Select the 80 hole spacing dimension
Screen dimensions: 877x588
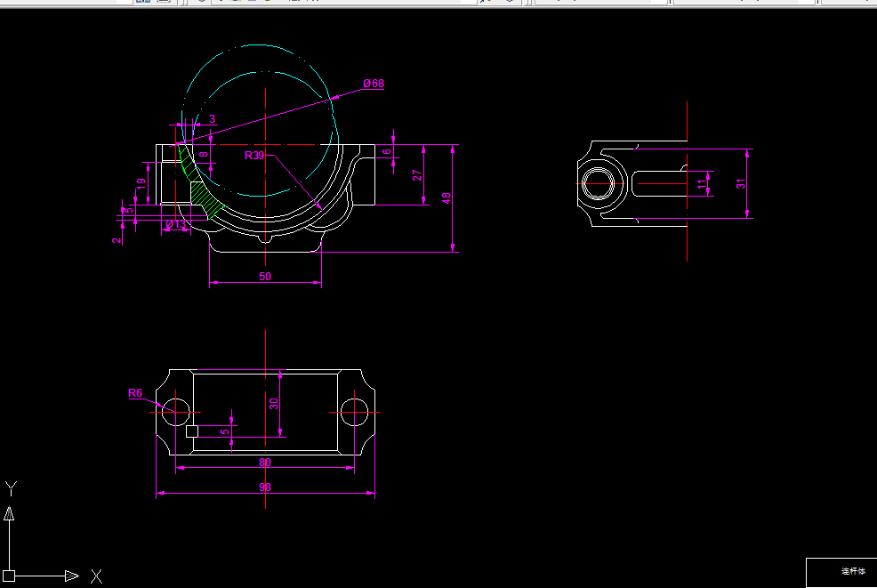click(x=265, y=462)
